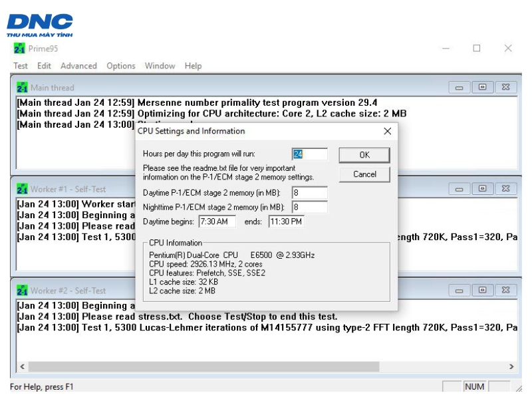This screenshot has width=532, height=399.
Task: Focus the hours per day field
Action: tap(309, 154)
